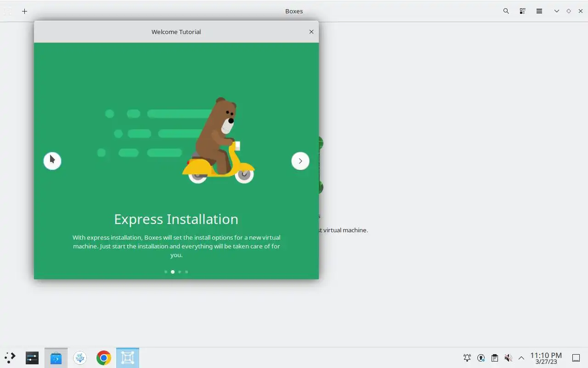
Task: Go to the next tutorial slide
Action: tap(300, 161)
